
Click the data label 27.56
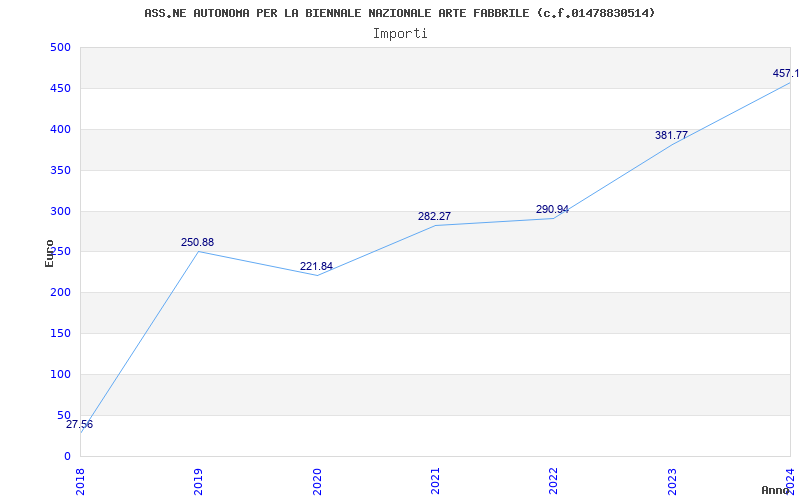80,424
